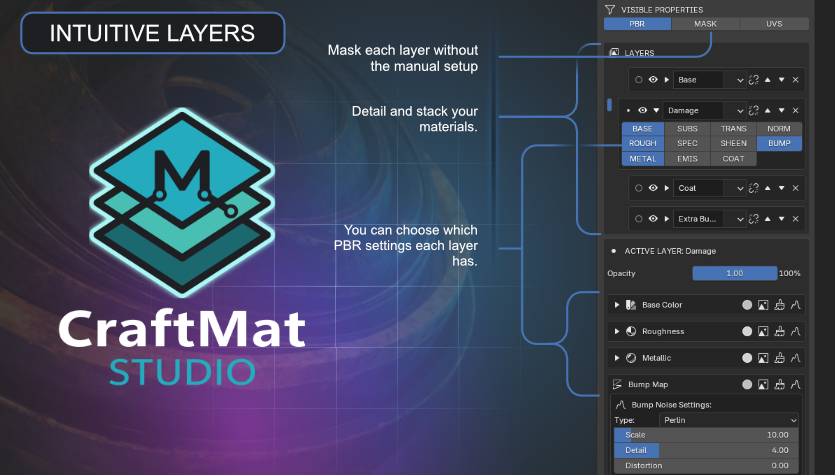The image size is (835, 475).
Task: Expand the Metallic section
Action: click(x=617, y=358)
